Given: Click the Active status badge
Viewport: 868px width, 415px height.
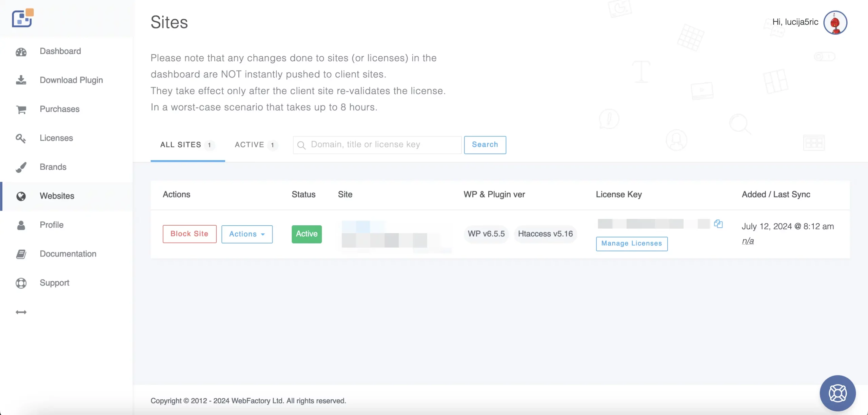Looking at the screenshot, I should coord(307,234).
